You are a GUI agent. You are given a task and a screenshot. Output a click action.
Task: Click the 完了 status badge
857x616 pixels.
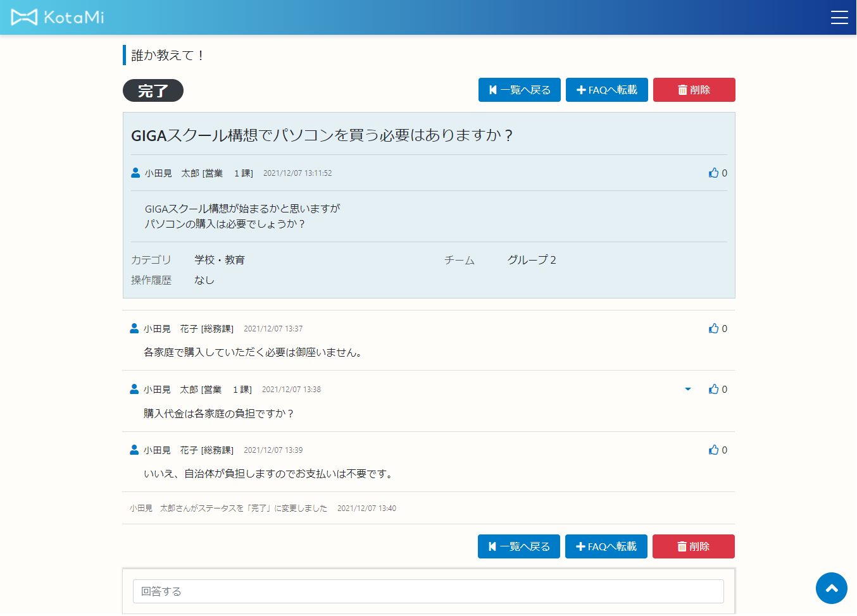pos(153,90)
